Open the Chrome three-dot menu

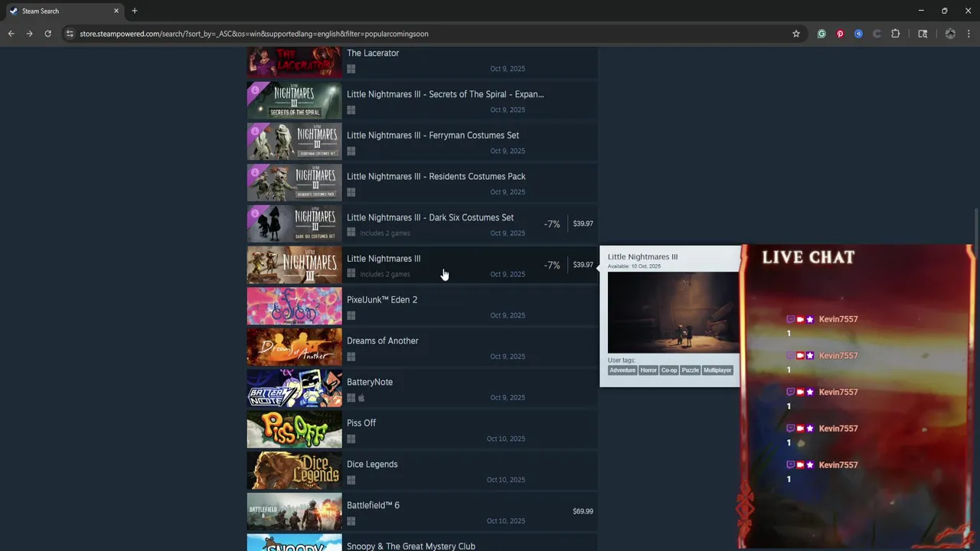pos(969,34)
